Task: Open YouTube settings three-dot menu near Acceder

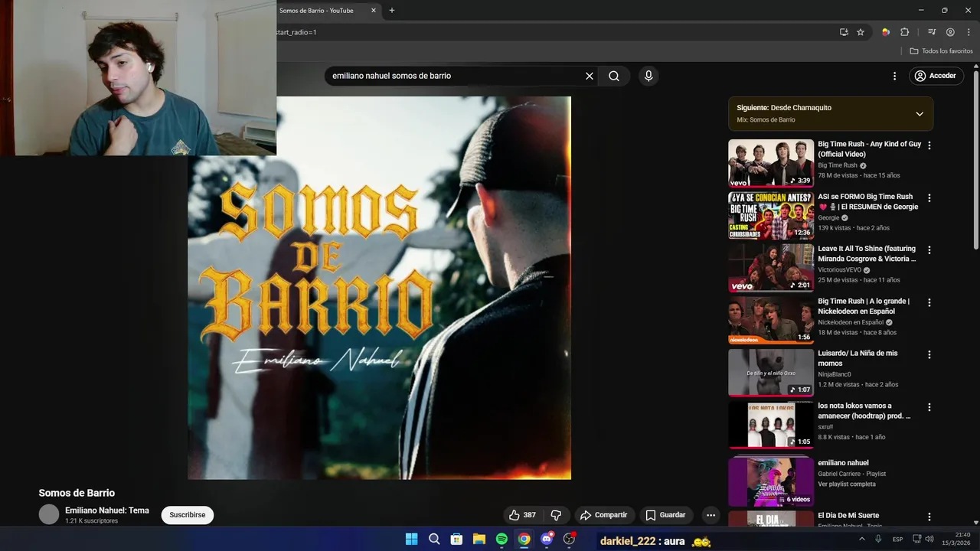Action: pos(894,76)
